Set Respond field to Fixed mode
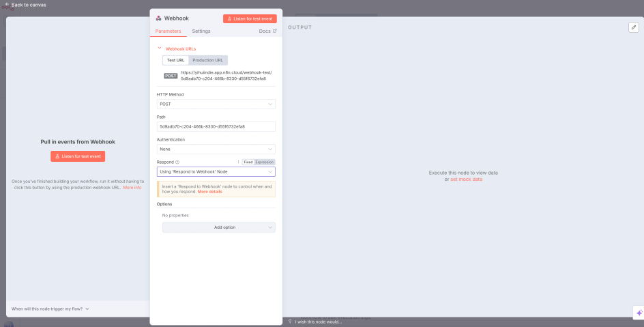This screenshot has height=327, width=644. 248,162
